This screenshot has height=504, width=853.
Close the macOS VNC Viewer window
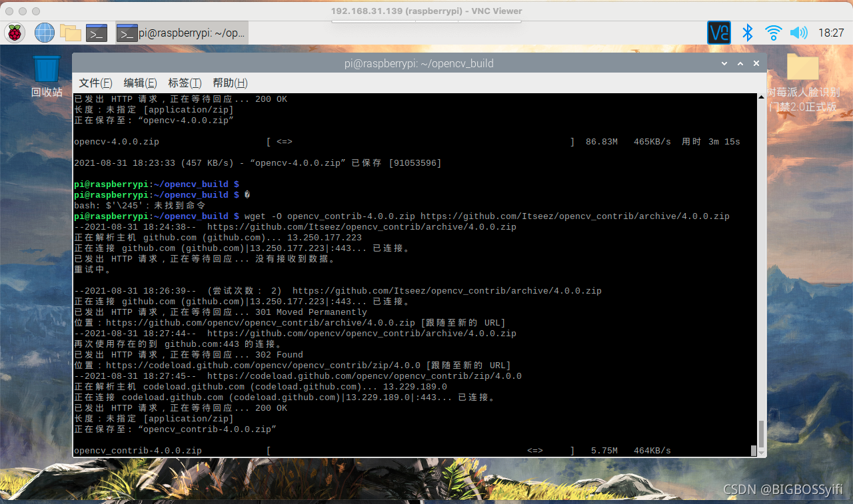click(9, 11)
